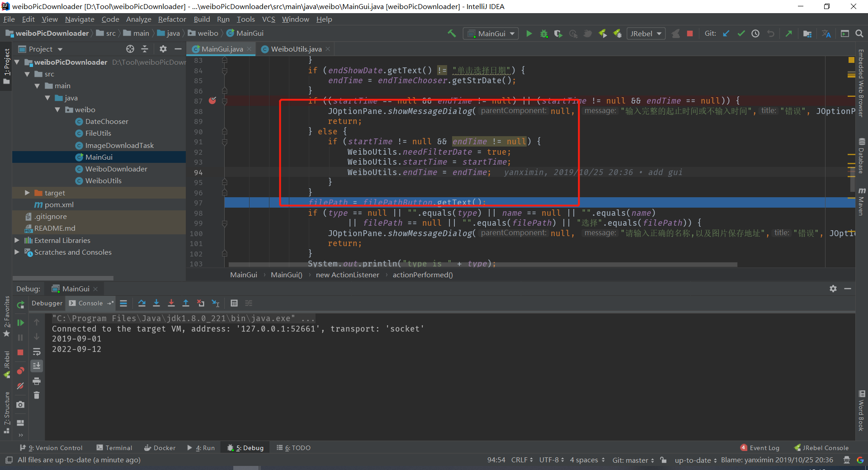Toggle Scroll to End in console
Viewport: 868px width, 470px height.
pyautogui.click(x=37, y=366)
